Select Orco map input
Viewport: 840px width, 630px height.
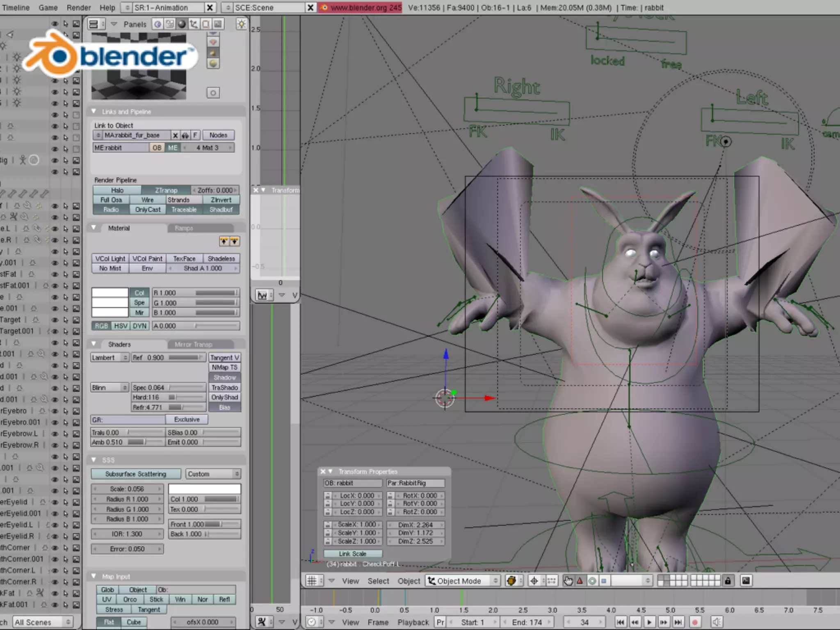click(130, 600)
